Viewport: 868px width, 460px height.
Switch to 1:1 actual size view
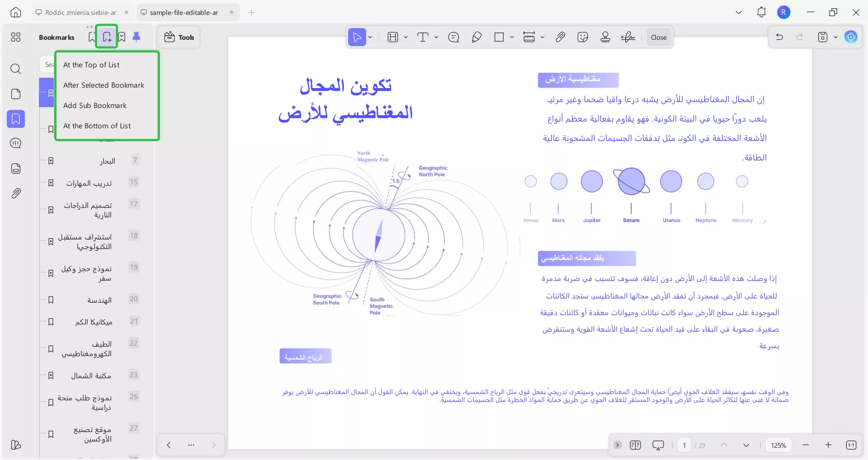coord(851,445)
